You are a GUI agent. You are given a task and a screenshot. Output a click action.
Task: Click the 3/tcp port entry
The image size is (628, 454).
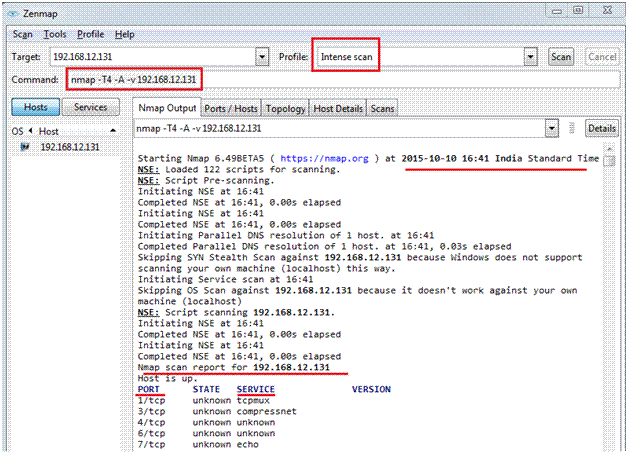click(x=151, y=411)
